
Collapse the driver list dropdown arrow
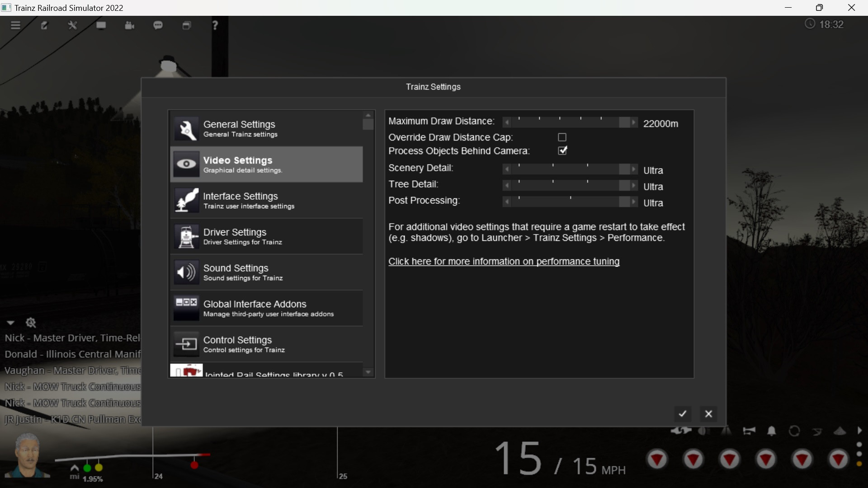click(10, 323)
